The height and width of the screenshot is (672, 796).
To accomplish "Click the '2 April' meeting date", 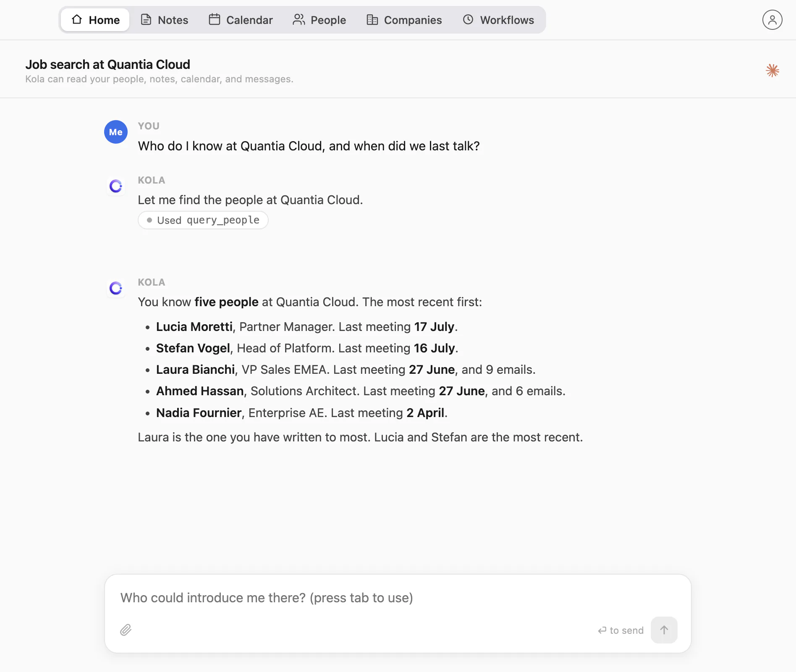I will click(425, 413).
